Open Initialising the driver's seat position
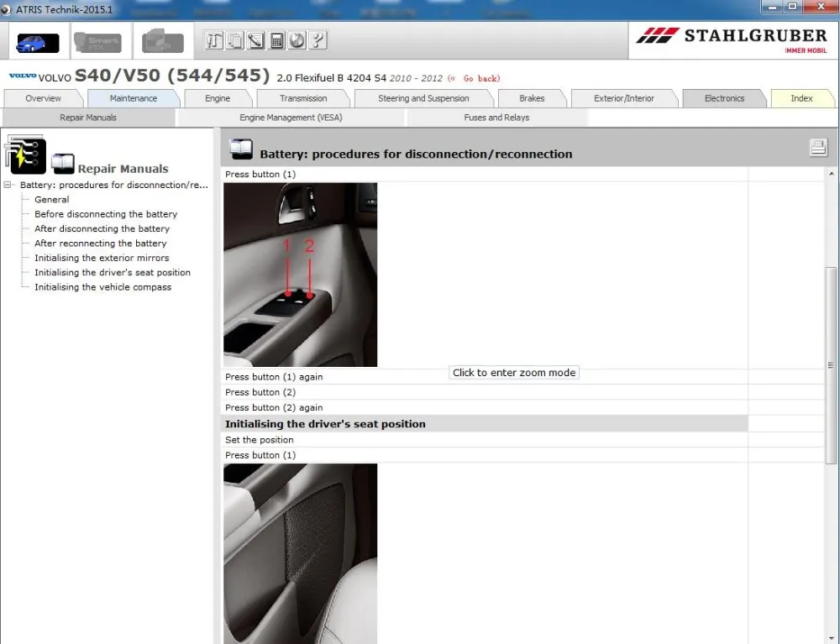The image size is (840, 644). tap(113, 273)
